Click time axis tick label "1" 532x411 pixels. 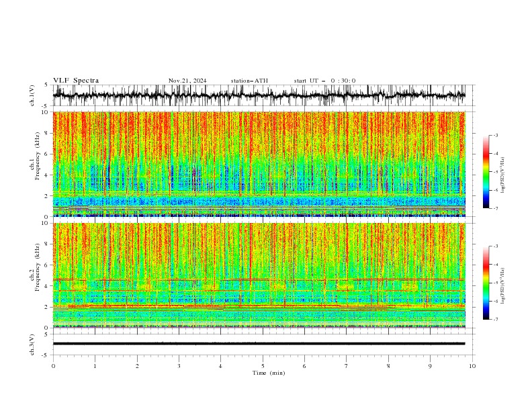pos(95,366)
